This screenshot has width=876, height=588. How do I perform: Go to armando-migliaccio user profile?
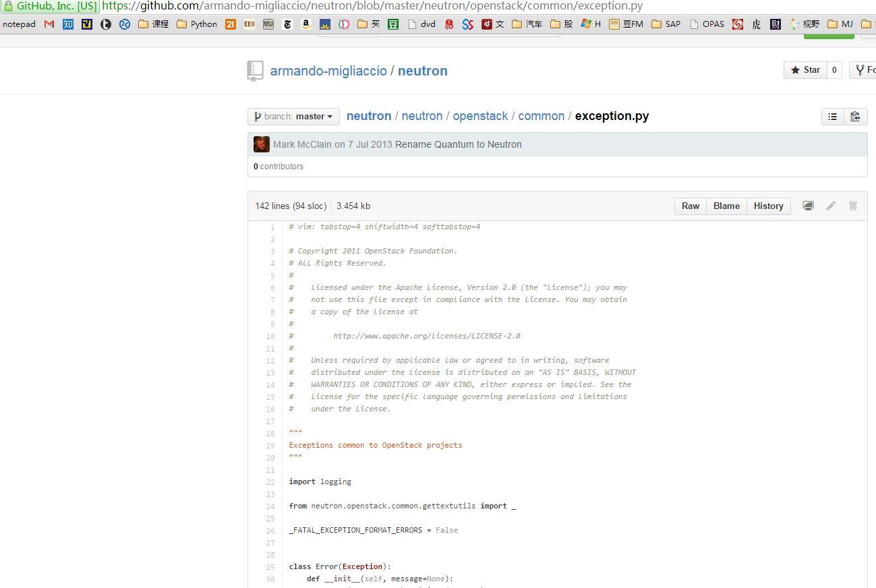[328, 71]
